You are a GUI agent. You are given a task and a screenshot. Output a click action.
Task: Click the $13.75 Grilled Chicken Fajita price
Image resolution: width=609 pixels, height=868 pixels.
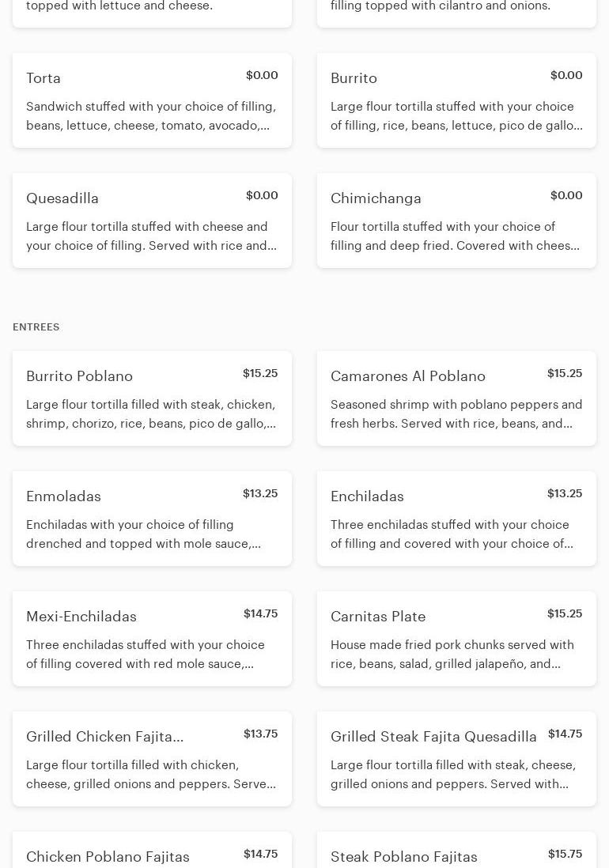point(261,734)
